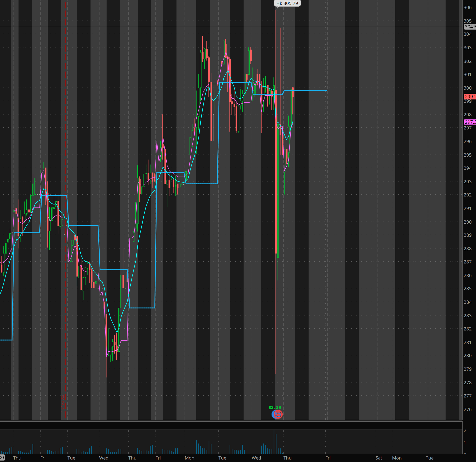The height and width of the screenshot is (462, 476).
Task: Click the 280 label on price axis
Action: coord(468,356)
